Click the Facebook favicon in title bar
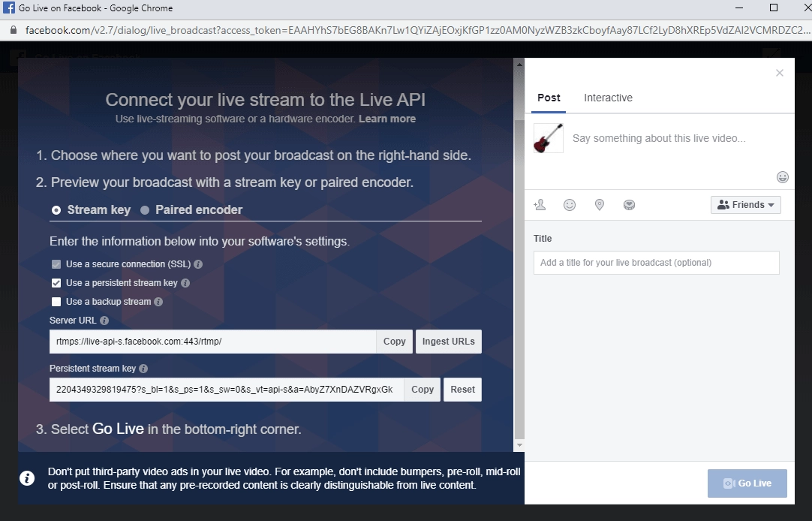The image size is (812, 521). coord(9,8)
